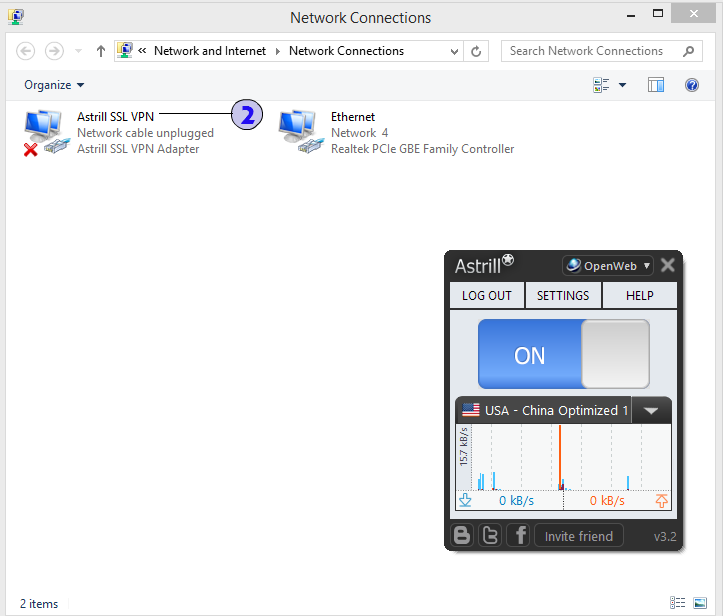Close the Astrill widget
The width and height of the screenshot is (723, 616).
(x=668, y=265)
